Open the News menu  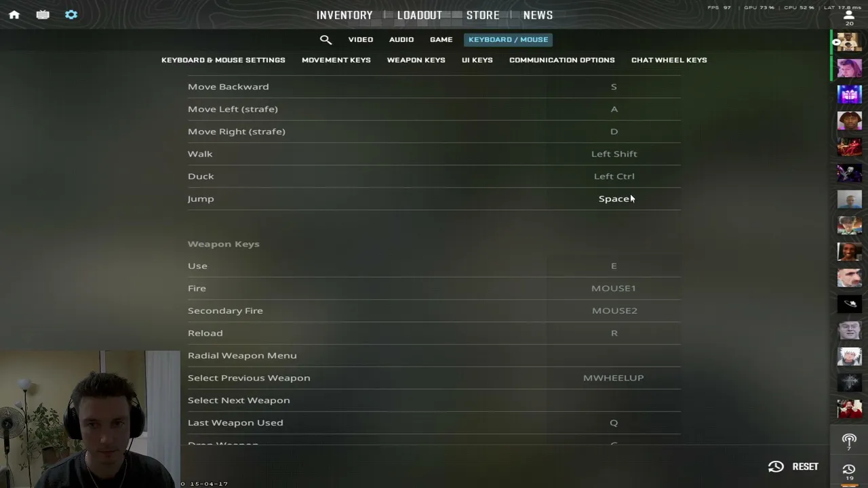tap(538, 15)
